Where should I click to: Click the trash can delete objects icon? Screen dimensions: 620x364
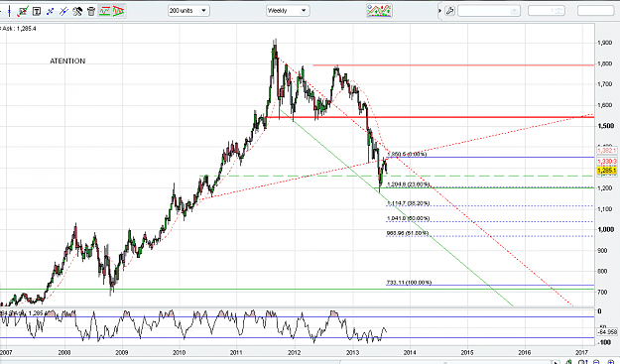(91, 11)
